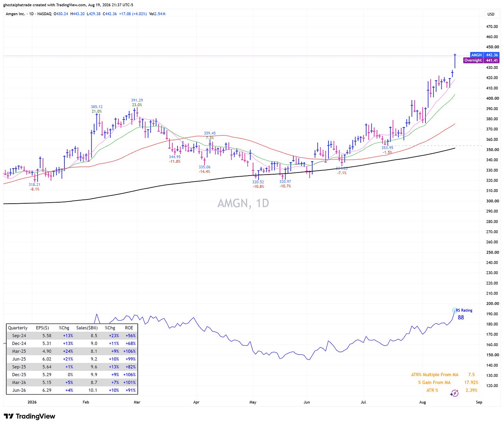Click the sales value 10.1
The width and height of the screenshot is (504, 426).
tap(93, 390)
